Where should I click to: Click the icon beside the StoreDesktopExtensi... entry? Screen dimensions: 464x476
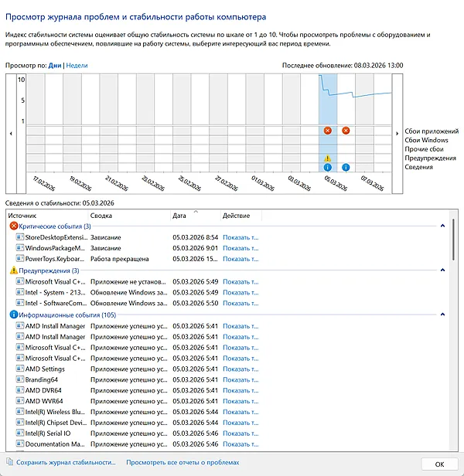tap(20, 236)
